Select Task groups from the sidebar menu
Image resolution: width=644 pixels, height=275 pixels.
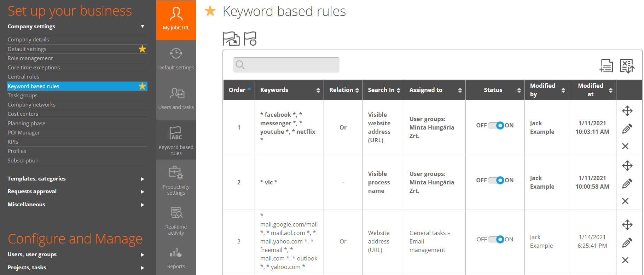23,96
